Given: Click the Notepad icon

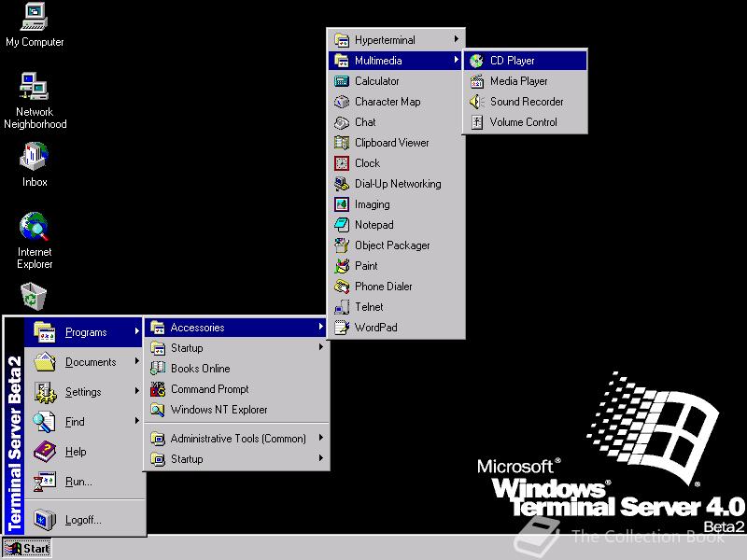Looking at the screenshot, I should 342,225.
